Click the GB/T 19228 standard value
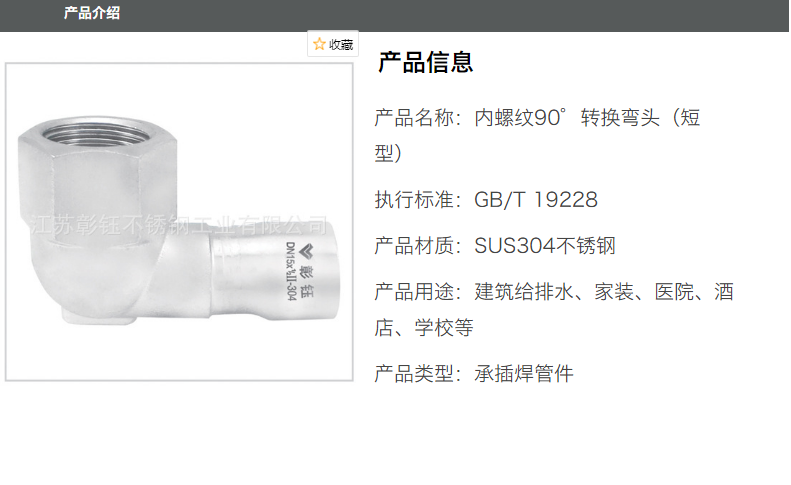791x485 pixels. point(536,200)
